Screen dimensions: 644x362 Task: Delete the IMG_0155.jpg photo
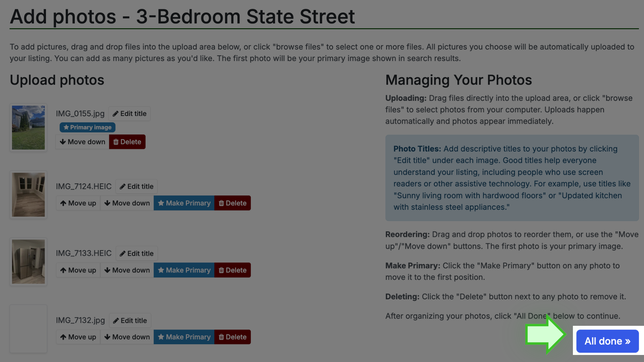point(127,142)
